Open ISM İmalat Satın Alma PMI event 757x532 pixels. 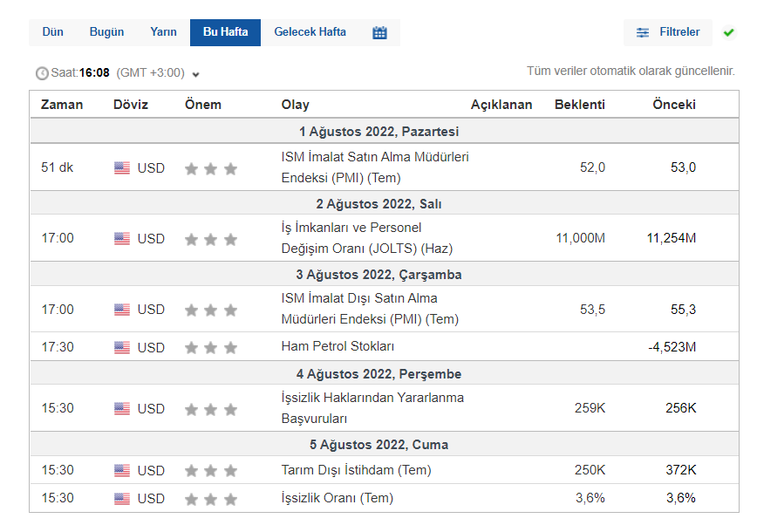(375, 167)
